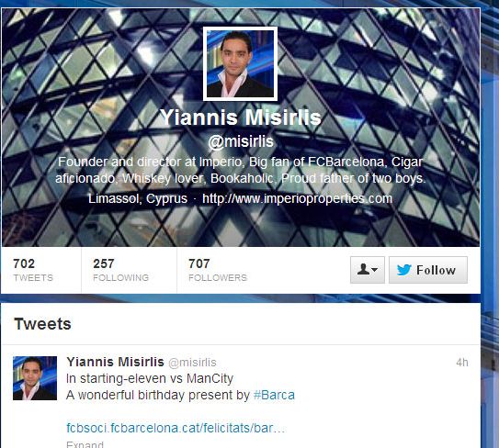The width and height of the screenshot is (499, 448).
Task: Click the @misirlis handle in tweet
Action: [192, 363]
